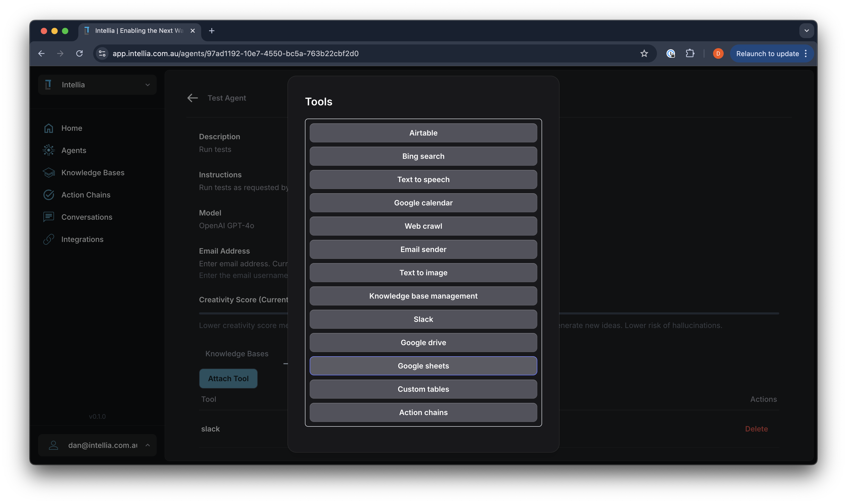This screenshot has width=847, height=504.
Task: Click the user profile icon
Action: point(53,445)
